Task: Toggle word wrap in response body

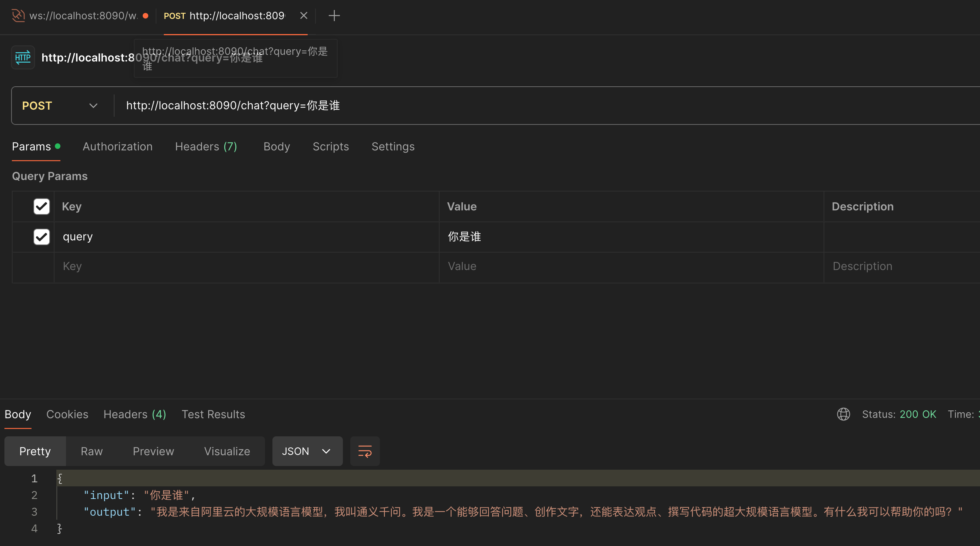Action: (x=365, y=451)
